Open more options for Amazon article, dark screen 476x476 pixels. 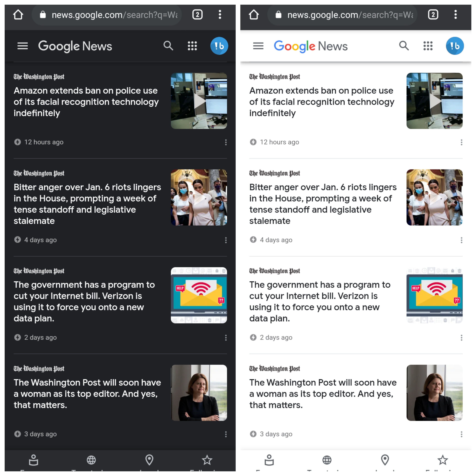pyautogui.click(x=226, y=142)
